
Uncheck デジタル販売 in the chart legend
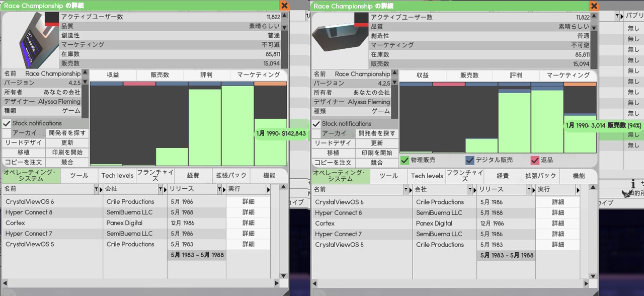click(x=470, y=160)
